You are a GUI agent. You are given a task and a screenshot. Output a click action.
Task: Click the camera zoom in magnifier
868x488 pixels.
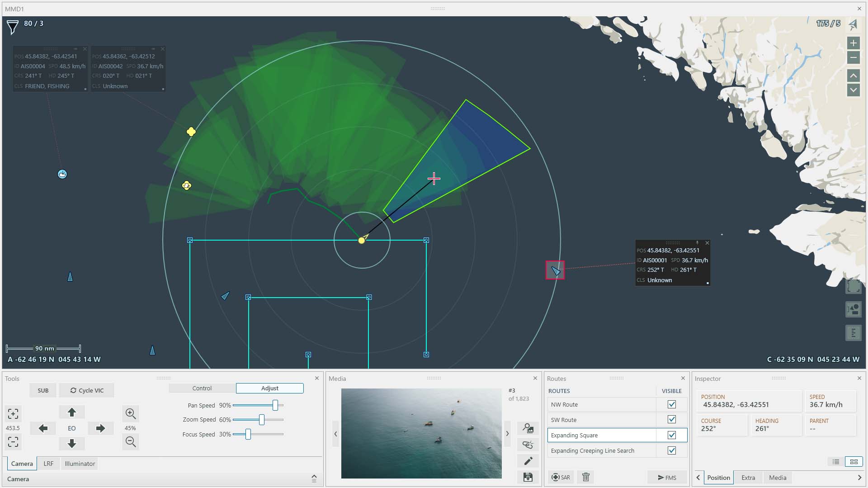tap(131, 413)
